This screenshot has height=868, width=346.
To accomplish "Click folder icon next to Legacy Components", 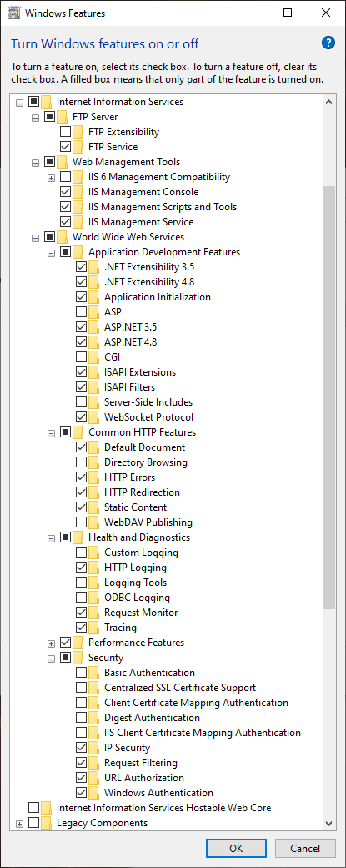I will (x=47, y=823).
